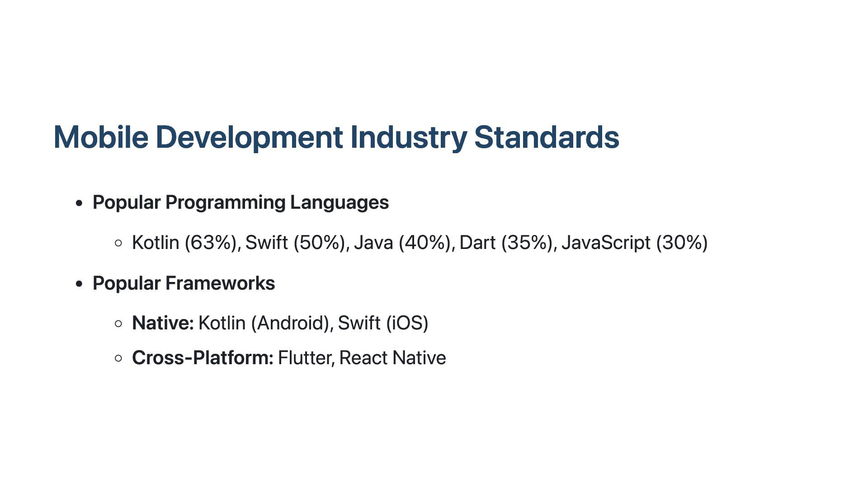The height and width of the screenshot is (488, 868).
Task: Click the "React Native" text
Action: (392, 358)
